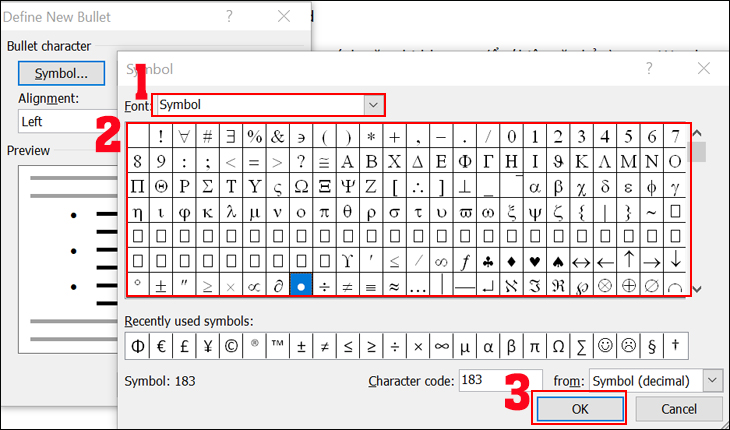Screen dimensions: 730x430
Task: Select the copyright symbol in recently used
Action: click(x=231, y=346)
